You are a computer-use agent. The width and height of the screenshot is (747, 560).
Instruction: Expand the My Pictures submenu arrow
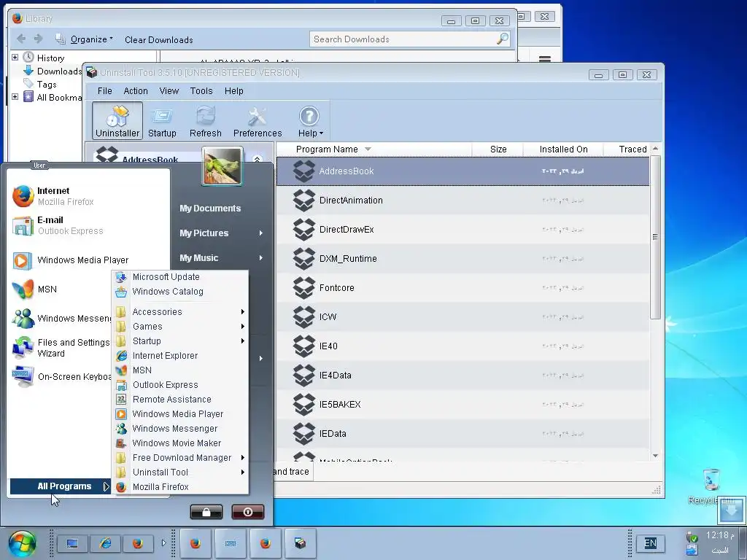click(261, 233)
